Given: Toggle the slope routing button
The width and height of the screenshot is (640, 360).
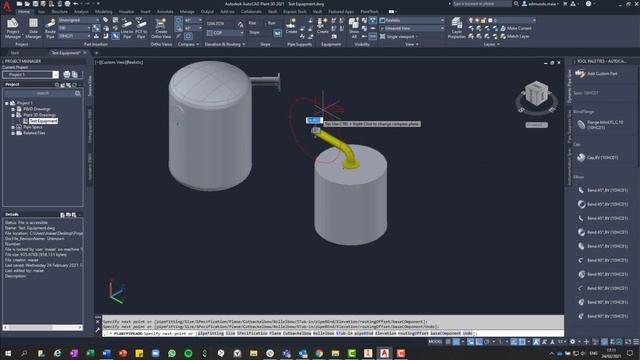Looking at the screenshot, I should click(x=278, y=33).
